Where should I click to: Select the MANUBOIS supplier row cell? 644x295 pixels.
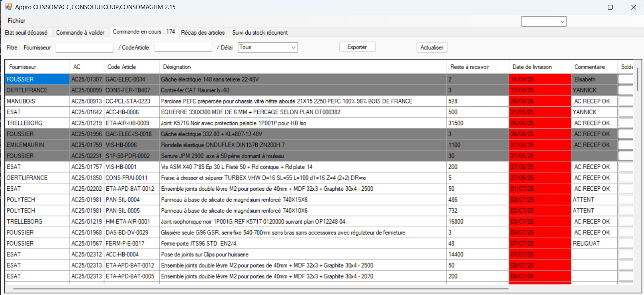[x=37, y=101]
